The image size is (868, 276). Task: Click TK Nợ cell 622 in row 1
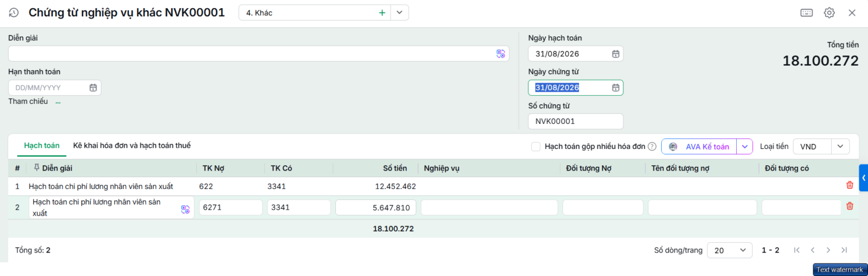206,186
